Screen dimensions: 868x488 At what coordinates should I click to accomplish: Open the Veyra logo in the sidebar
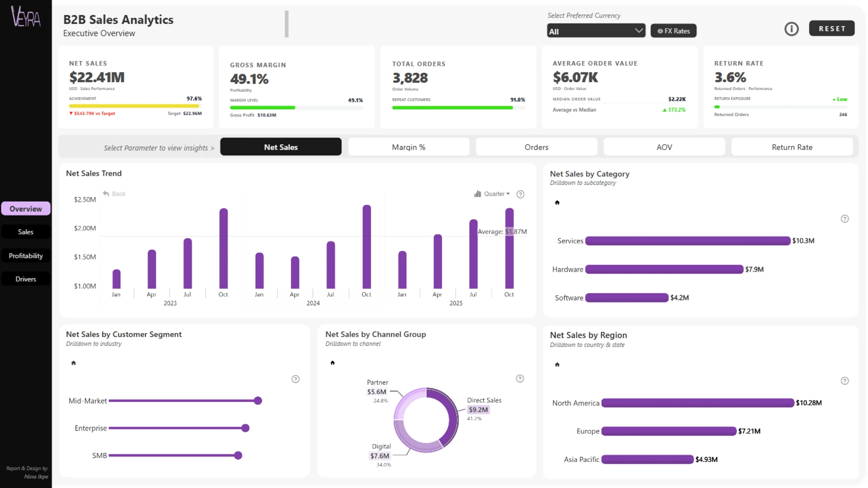tap(26, 16)
